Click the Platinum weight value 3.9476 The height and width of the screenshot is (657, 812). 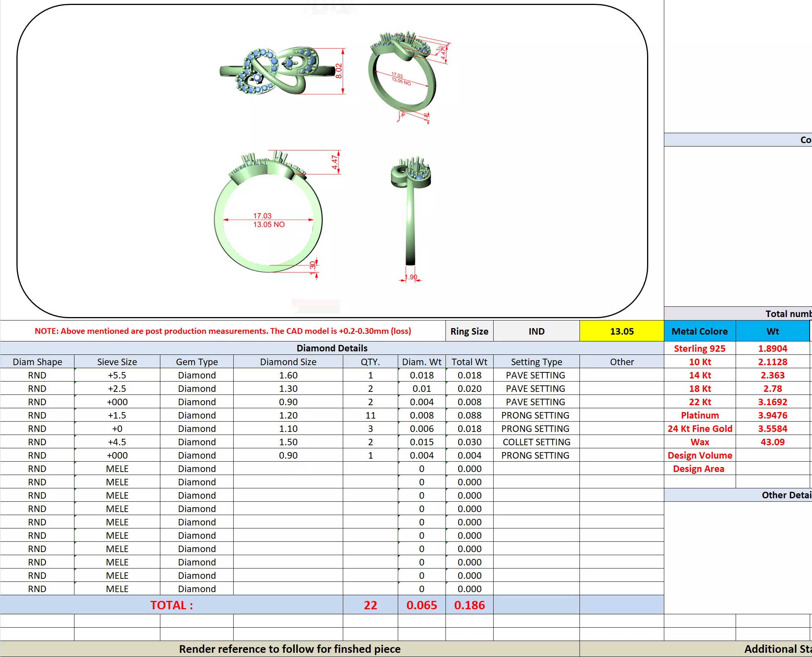[772, 415]
